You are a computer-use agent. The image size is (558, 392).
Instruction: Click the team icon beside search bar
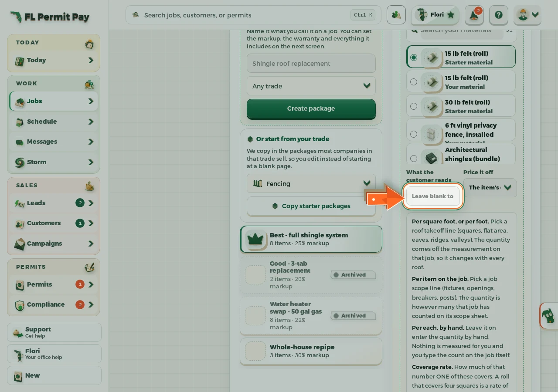[x=396, y=15]
